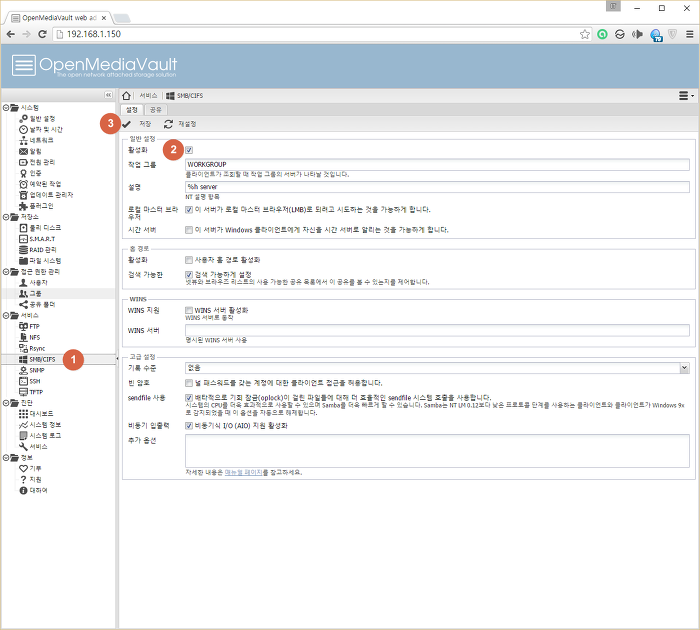Open 매뉴얼 페이지 link

click(x=243, y=472)
